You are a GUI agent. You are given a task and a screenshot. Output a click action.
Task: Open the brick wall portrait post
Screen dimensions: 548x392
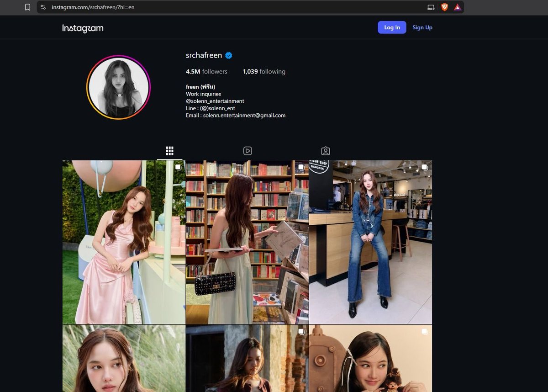click(247, 358)
